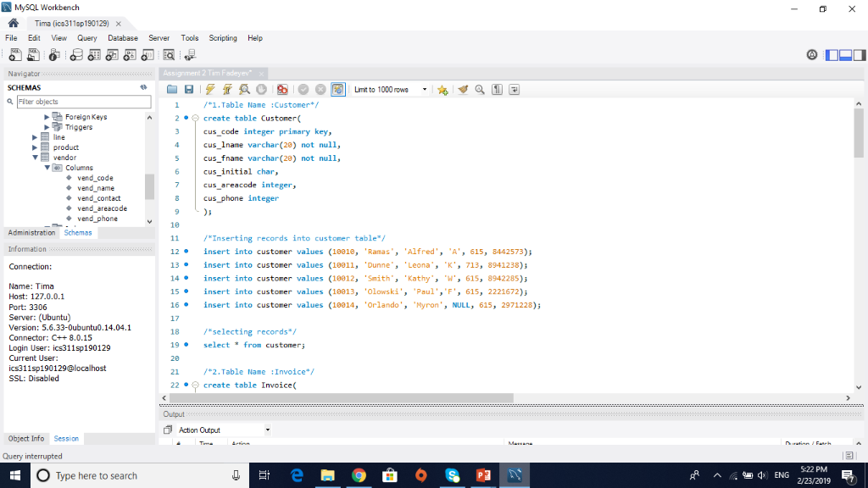
Task: Expand the vendor Columns tree node
Action: coord(47,167)
